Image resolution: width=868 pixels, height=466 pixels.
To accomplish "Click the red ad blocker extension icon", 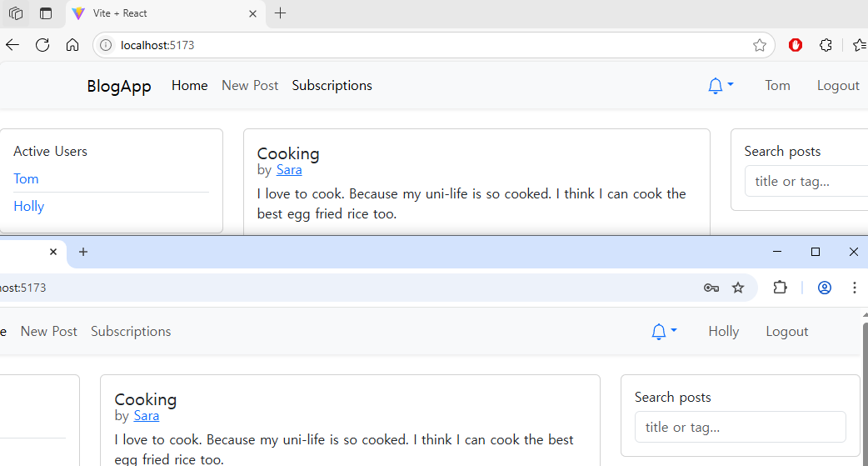I will click(795, 45).
